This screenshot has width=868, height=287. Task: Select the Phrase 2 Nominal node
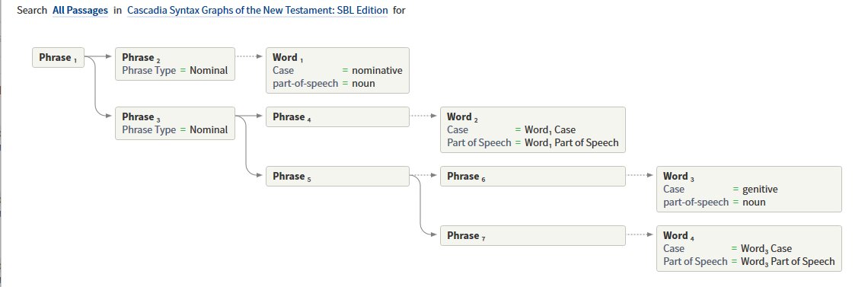point(175,64)
